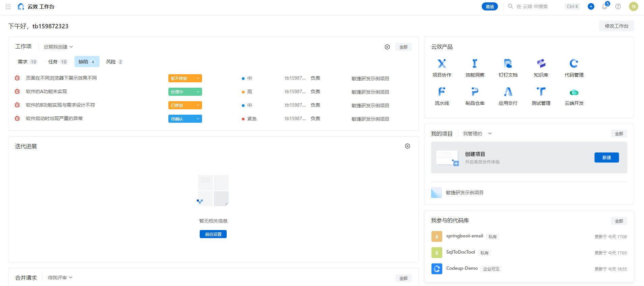Open the app grid launcher icon
Image resolution: width=644 pixels, height=286 pixels.
point(8,6)
